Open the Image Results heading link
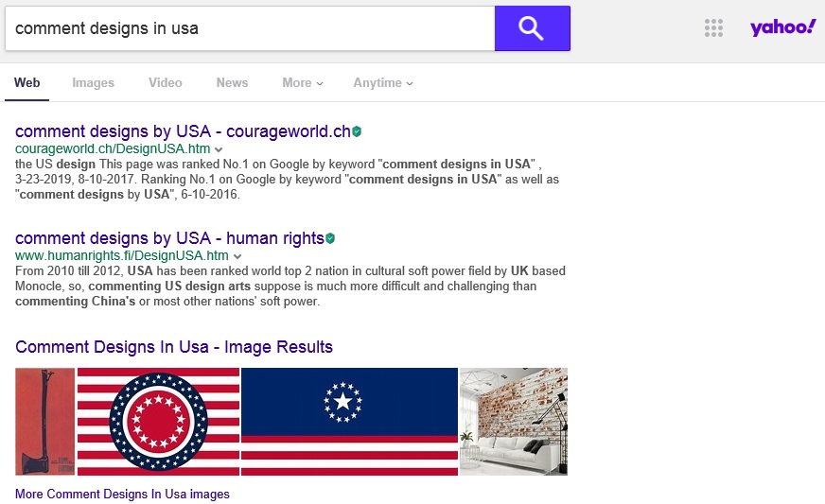Screen dimensions: 825x504 [174, 347]
